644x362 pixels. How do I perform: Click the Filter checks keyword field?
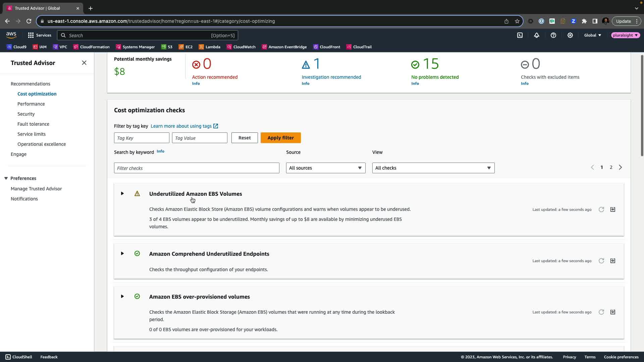(197, 168)
